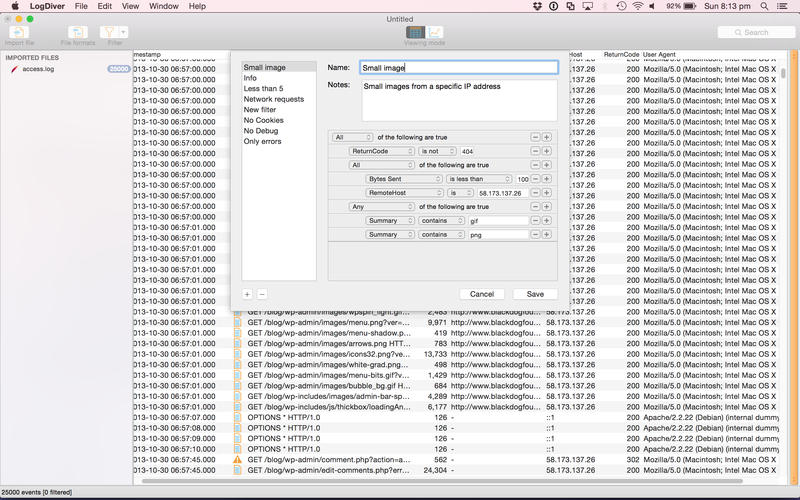Open the 'is less than' operator dropdown
Viewport: 800px width, 500px height.
pos(480,178)
